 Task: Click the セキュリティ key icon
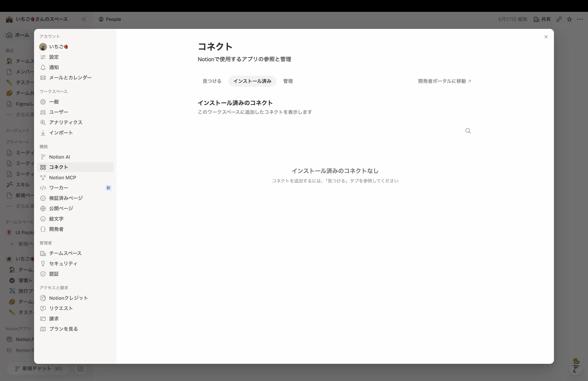pos(43,264)
